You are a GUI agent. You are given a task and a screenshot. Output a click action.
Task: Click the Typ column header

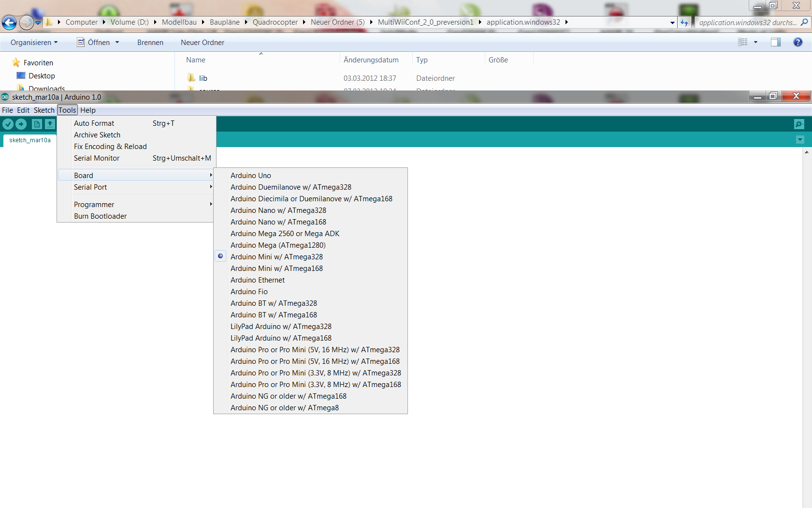pos(422,60)
